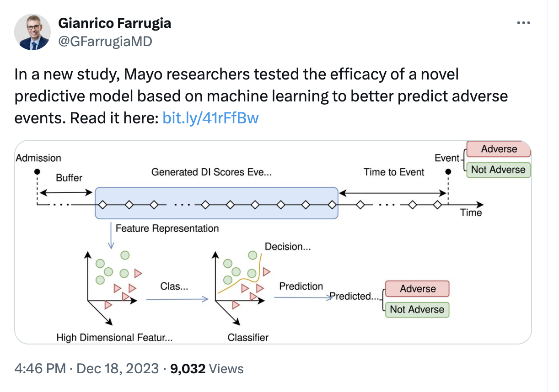Image resolution: width=559 pixels, height=392 pixels.
Task: Click the tweet timestamp 4:46 PM
Action: tap(41, 369)
